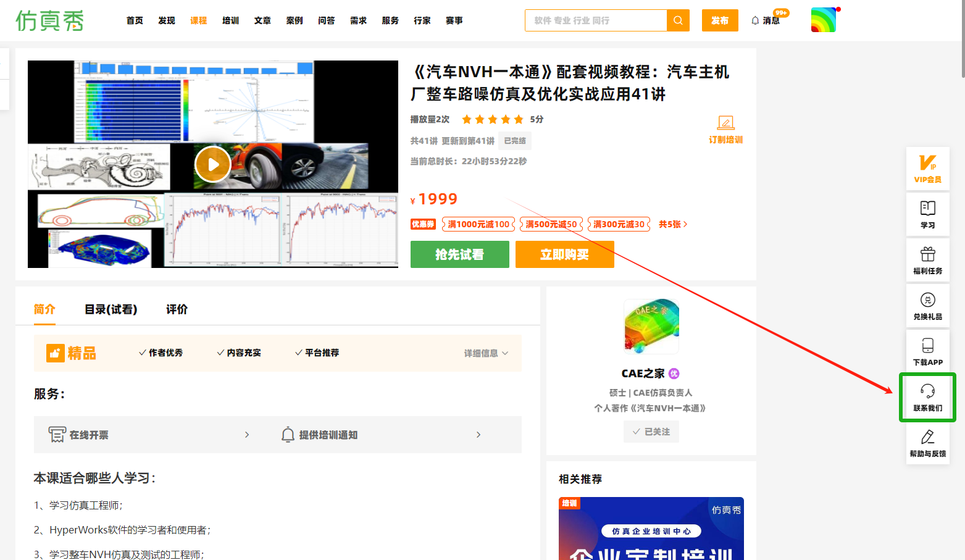The width and height of the screenshot is (965, 560).
Task: Expand 详细信息 dropdown
Action: coord(486,353)
